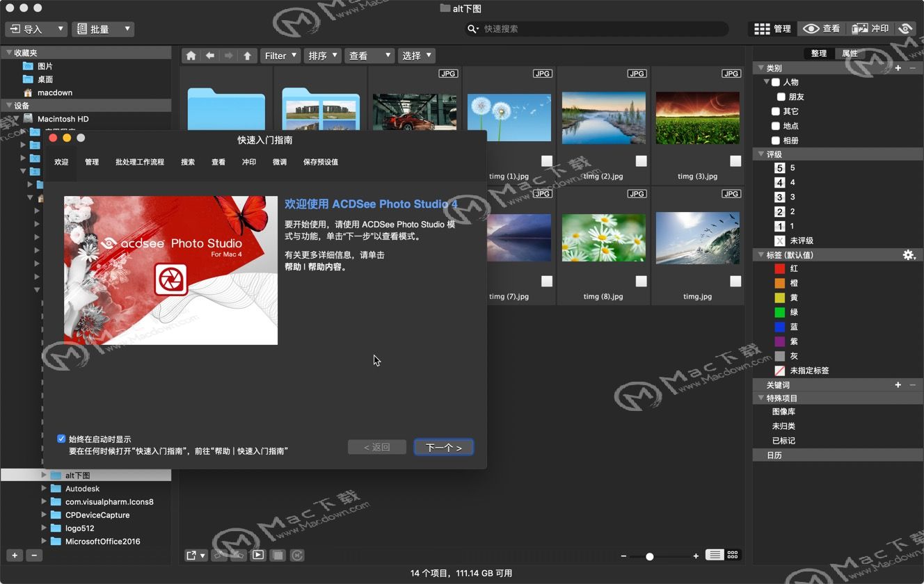The width and height of the screenshot is (924, 584).
Task: Switch to thumbnail grid view icon
Action: tap(733, 555)
